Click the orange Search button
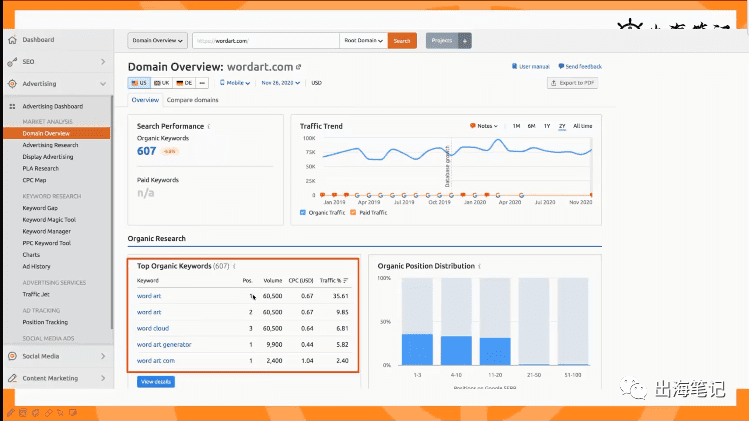The image size is (749, 421). 402,41
